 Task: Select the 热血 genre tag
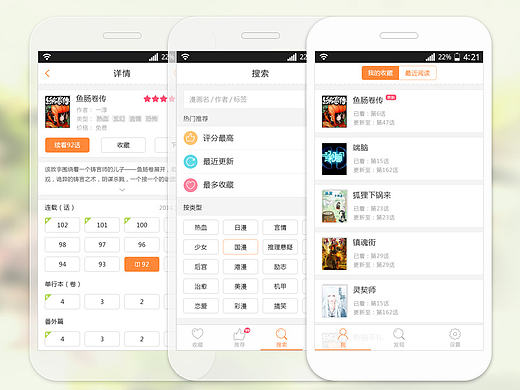(201, 228)
